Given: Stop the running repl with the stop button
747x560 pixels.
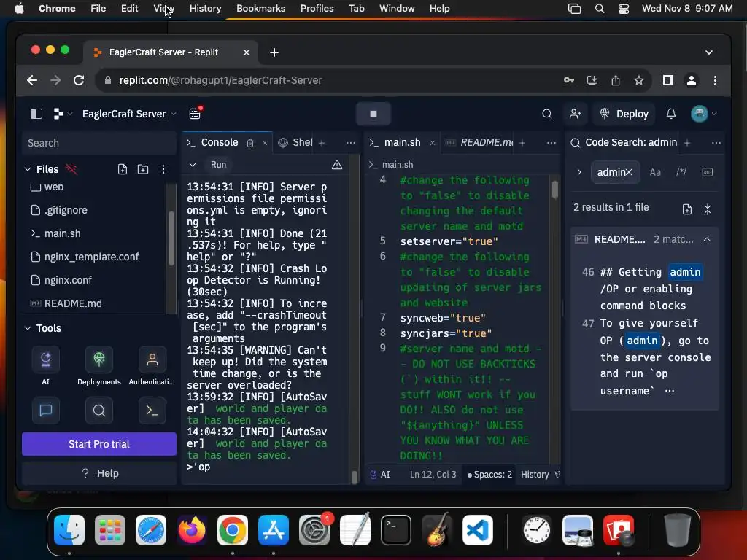Looking at the screenshot, I should click(373, 114).
